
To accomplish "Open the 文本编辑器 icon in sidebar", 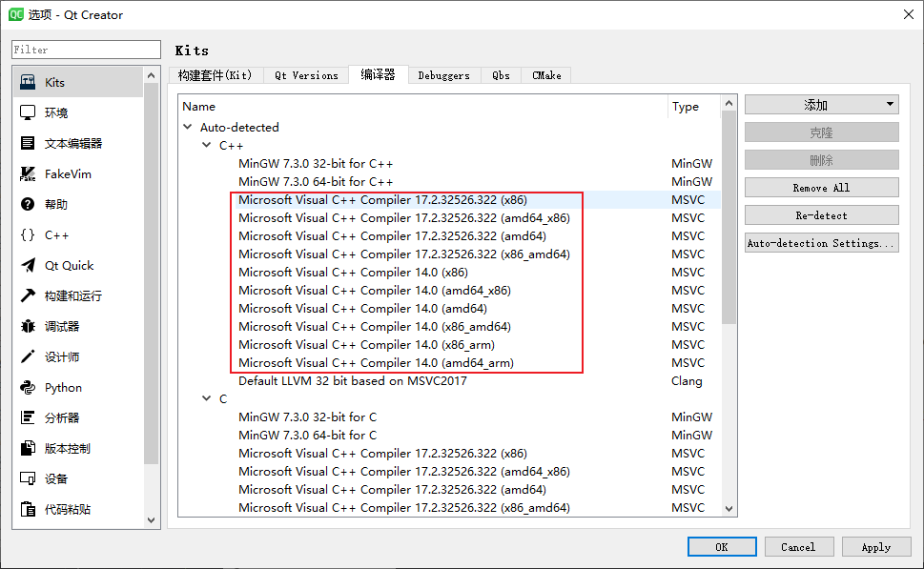I will (28, 143).
